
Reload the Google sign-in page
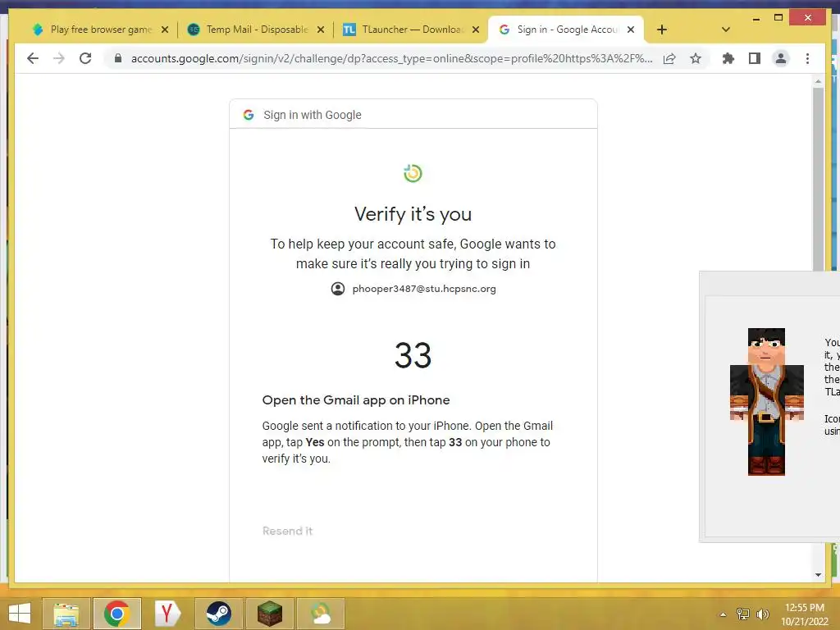(x=85, y=58)
